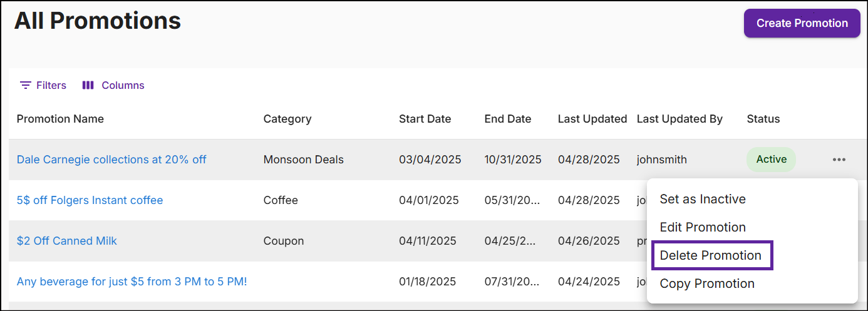Sort by Promotion Name column header
Screen dimensions: 868x311
[60, 119]
